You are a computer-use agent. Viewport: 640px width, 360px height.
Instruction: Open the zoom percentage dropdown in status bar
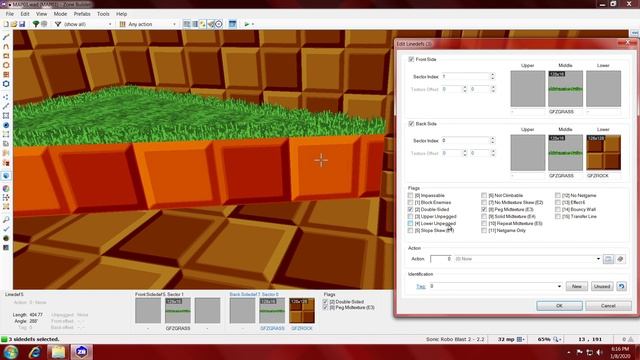tap(558, 339)
